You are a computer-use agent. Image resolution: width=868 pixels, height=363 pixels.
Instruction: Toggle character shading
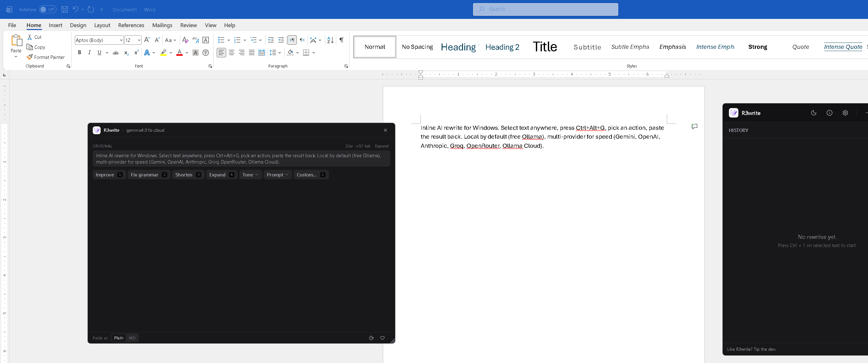pyautogui.click(x=196, y=53)
